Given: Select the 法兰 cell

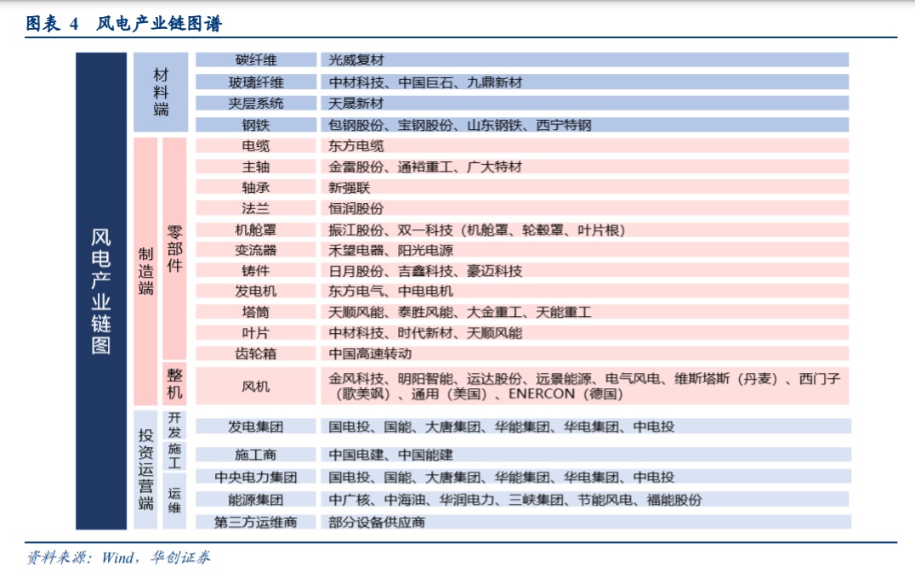Looking at the screenshot, I should [x=256, y=208].
